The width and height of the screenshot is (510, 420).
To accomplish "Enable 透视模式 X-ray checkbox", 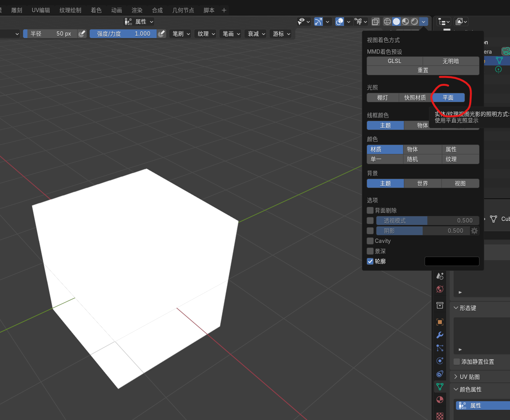I will coord(370,221).
